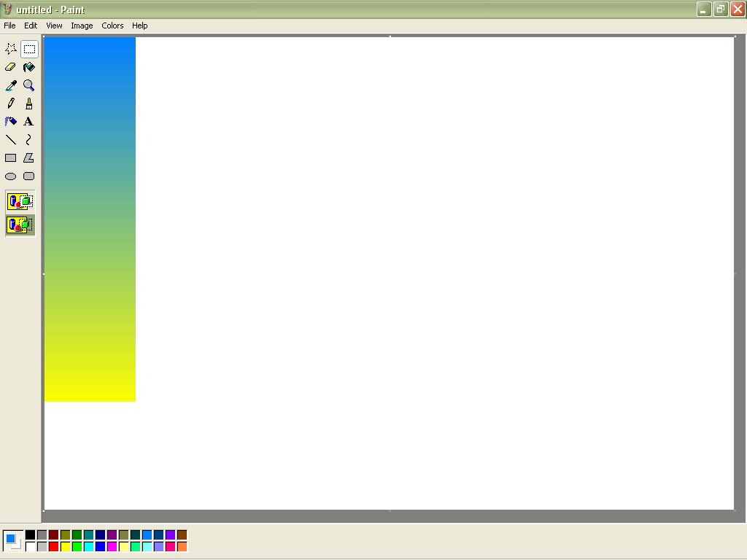Click the blue gradient rectangle on canvas
This screenshot has width=747, height=560.
point(90,219)
